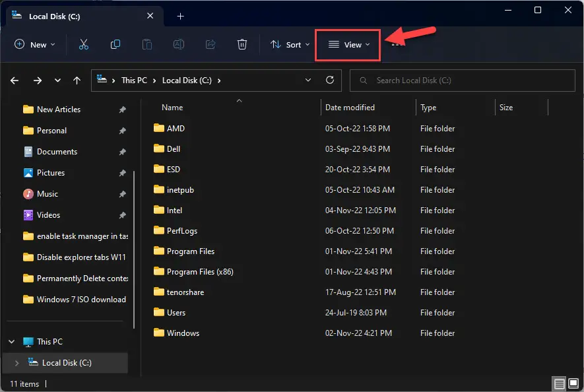This screenshot has height=392, width=584.
Task: Expand chevron before This PC breadcrumb
Action: [114, 81]
